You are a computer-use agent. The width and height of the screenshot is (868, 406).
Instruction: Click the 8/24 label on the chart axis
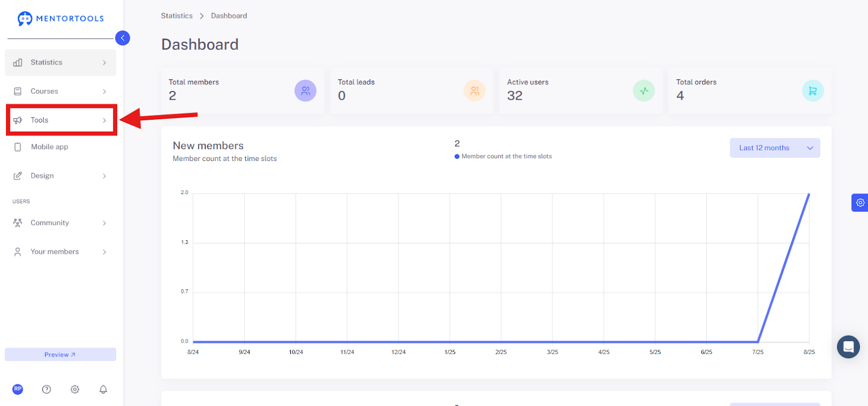coord(193,352)
